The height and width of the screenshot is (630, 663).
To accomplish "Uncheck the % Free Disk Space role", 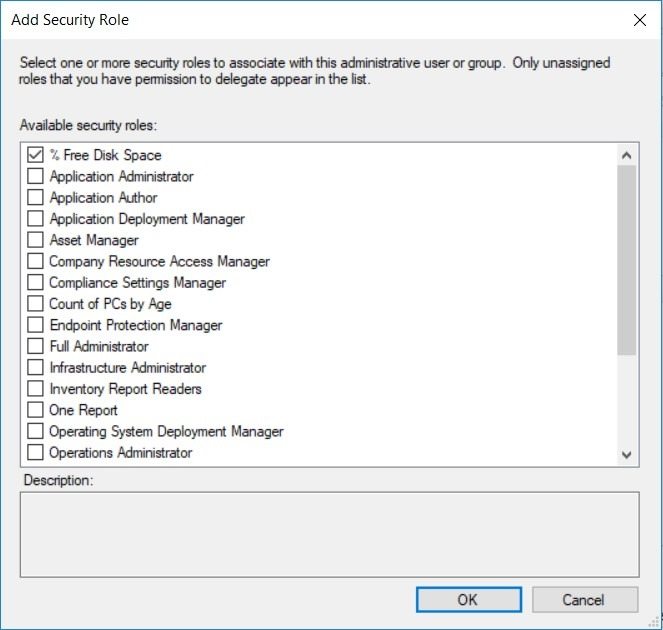I will 35,155.
